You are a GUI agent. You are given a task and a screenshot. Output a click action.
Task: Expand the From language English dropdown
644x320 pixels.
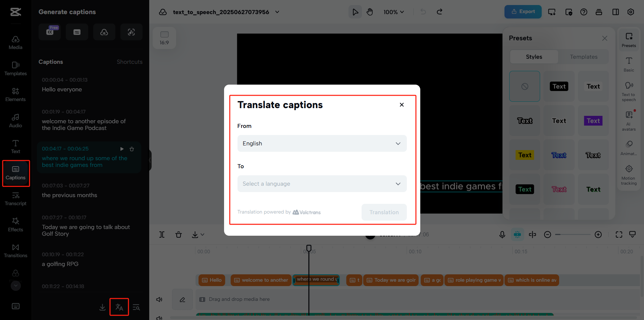click(322, 143)
